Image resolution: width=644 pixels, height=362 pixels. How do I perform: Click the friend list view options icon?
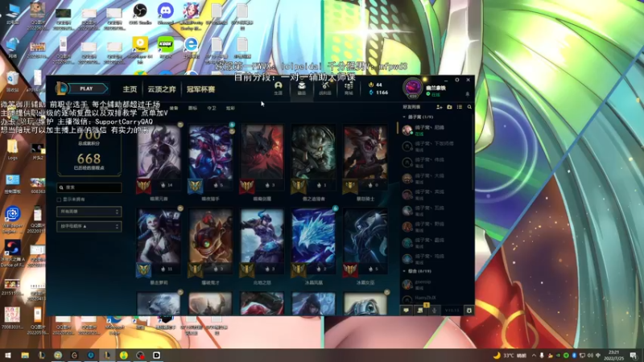pyautogui.click(x=459, y=107)
